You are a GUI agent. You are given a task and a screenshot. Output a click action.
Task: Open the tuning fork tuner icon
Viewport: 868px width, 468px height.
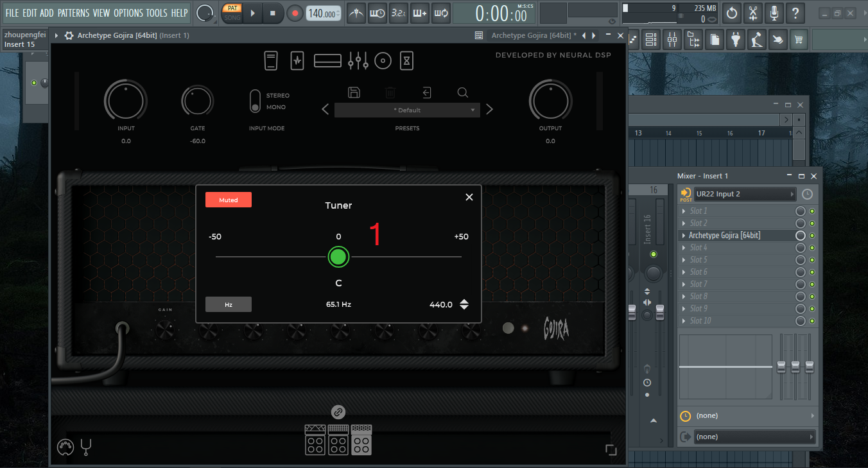[86, 447]
